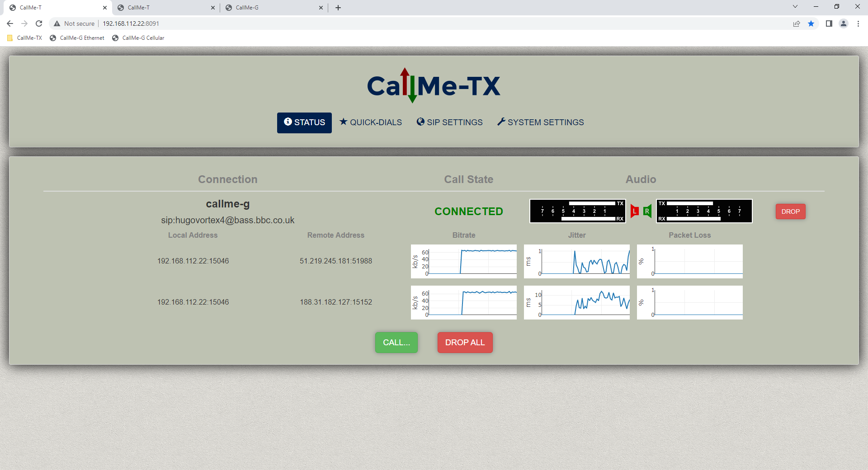Expand the tab search dropdown arrow

pyautogui.click(x=795, y=7)
